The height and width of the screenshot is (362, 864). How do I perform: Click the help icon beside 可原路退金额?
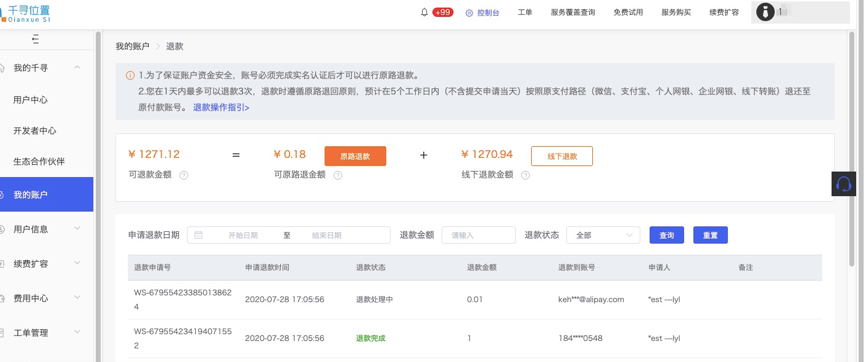338,175
